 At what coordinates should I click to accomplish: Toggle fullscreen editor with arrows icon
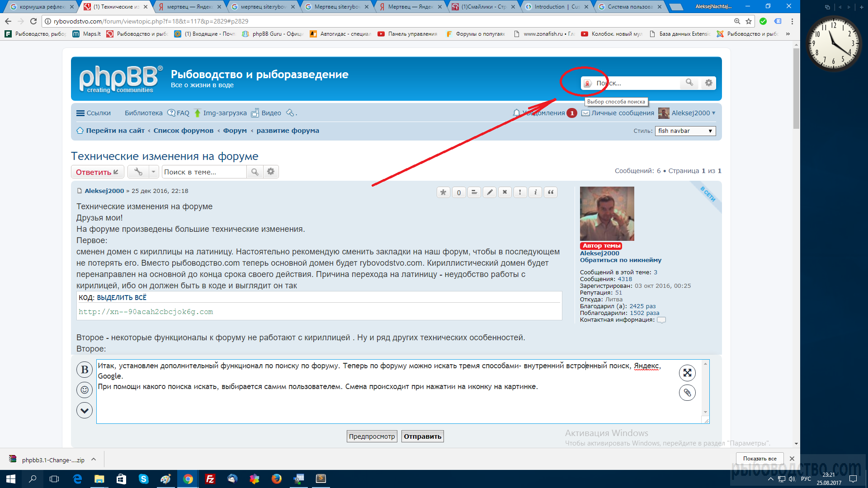coord(687,373)
